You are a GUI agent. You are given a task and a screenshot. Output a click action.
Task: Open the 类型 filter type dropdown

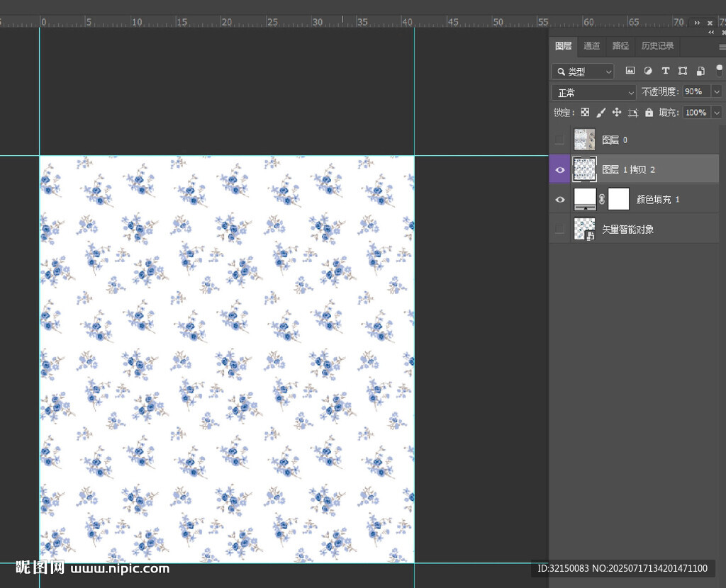(x=583, y=72)
